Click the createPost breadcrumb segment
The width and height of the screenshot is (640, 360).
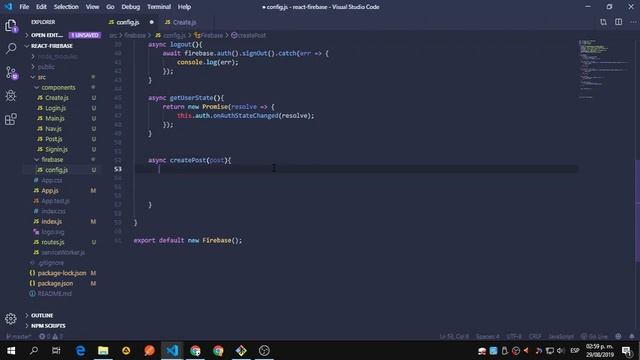point(249,36)
